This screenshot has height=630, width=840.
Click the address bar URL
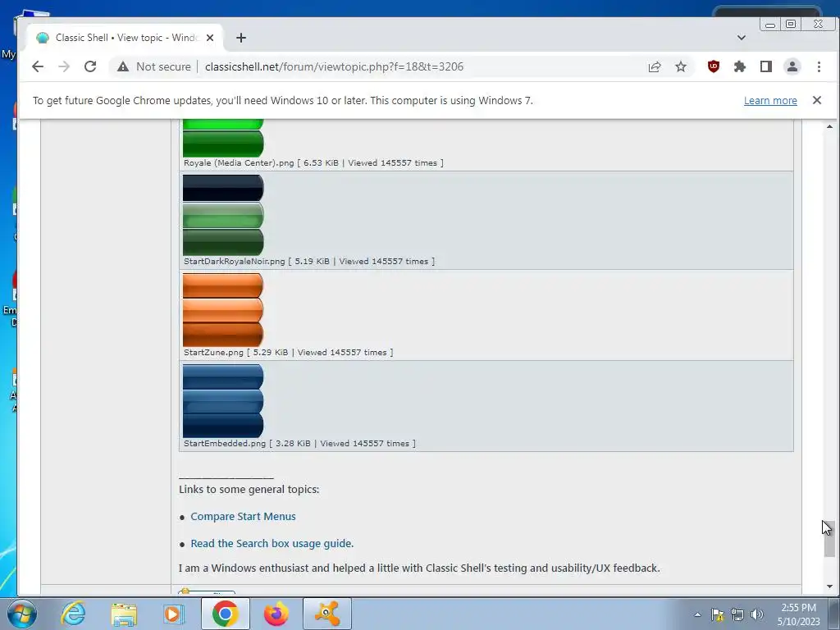click(x=334, y=66)
